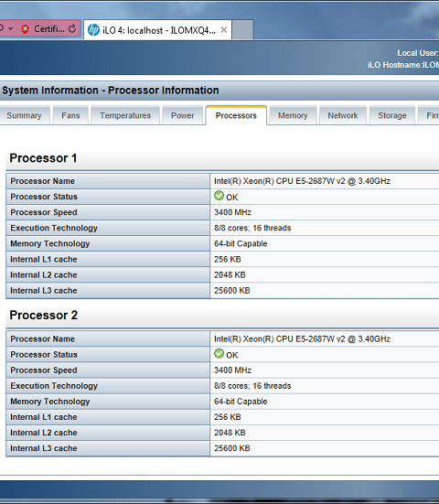The height and width of the screenshot is (504, 439).
Task: Click Processor 2 '64-bit Capable' value
Action: [x=241, y=402]
